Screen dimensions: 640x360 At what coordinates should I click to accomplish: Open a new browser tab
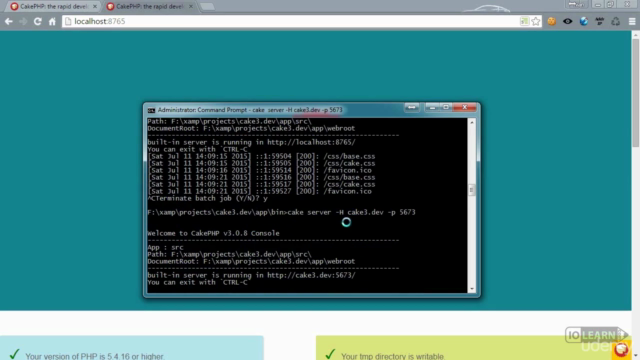coord(207,7)
